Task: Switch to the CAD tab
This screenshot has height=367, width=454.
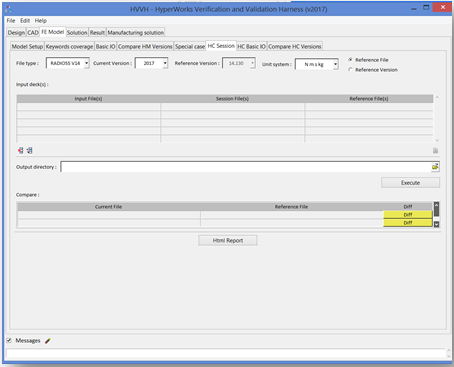Action: coord(33,33)
